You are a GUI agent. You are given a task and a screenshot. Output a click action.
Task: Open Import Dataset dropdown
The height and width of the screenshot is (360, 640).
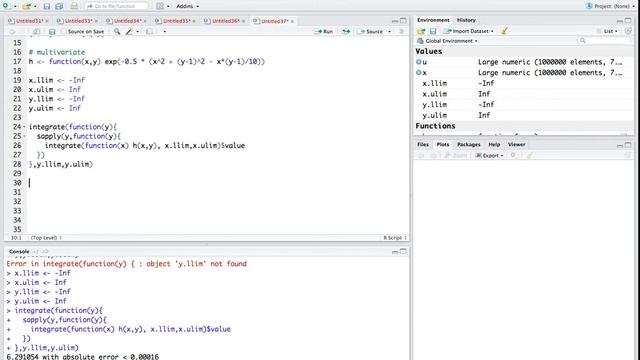click(x=469, y=31)
